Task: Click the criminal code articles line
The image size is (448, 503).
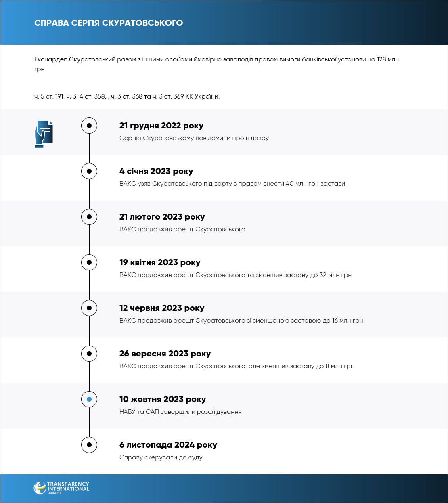Action: click(127, 96)
